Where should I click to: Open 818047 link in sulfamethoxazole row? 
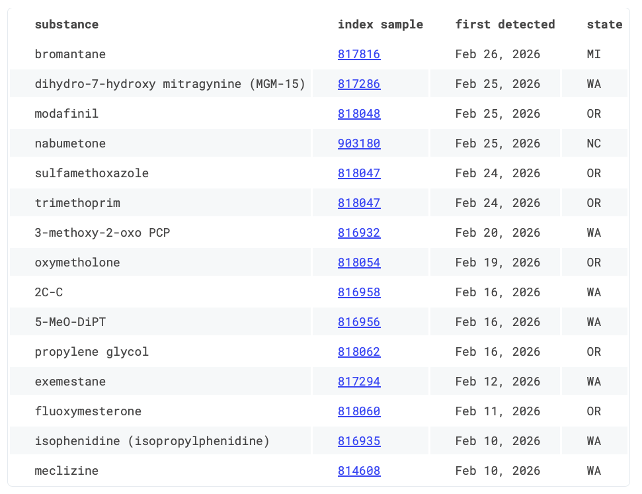pos(358,173)
